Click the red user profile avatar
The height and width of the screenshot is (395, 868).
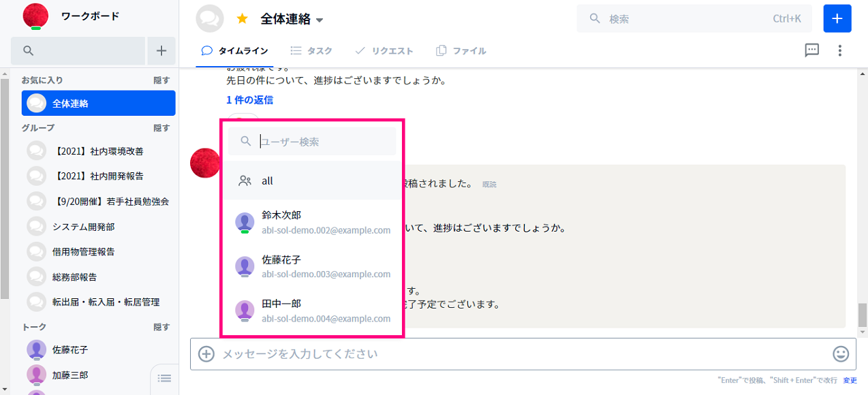(x=35, y=16)
